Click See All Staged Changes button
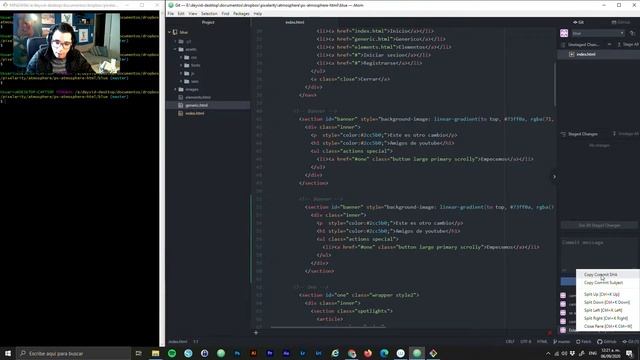 599,225
